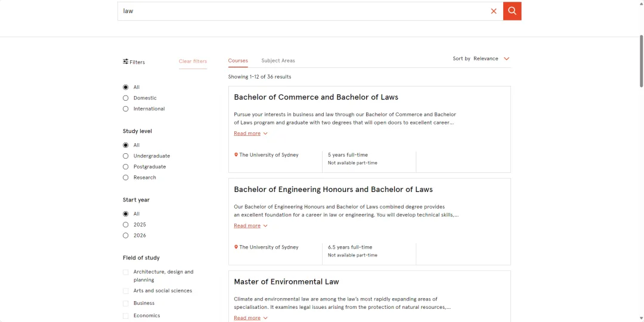Select the Domestic radio option
Viewport: 644px width, 322px height.
tap(126, 98)
